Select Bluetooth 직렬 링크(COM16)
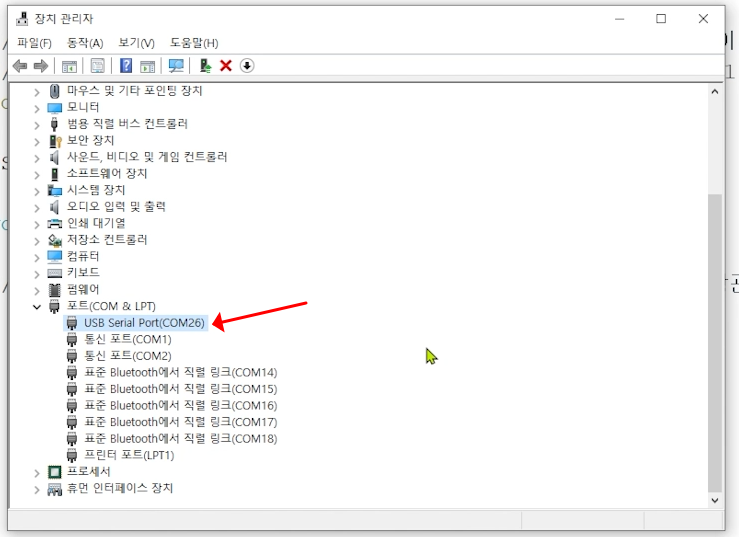The image size is (739, 537). coord(181,405)
